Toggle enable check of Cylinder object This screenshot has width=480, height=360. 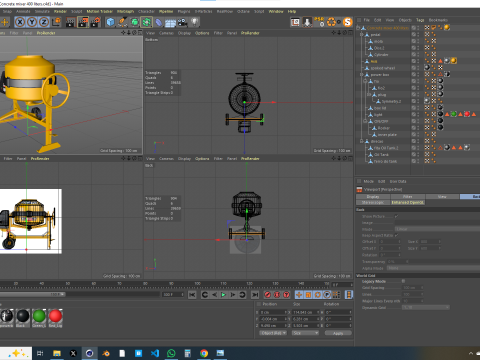point(414,55)
